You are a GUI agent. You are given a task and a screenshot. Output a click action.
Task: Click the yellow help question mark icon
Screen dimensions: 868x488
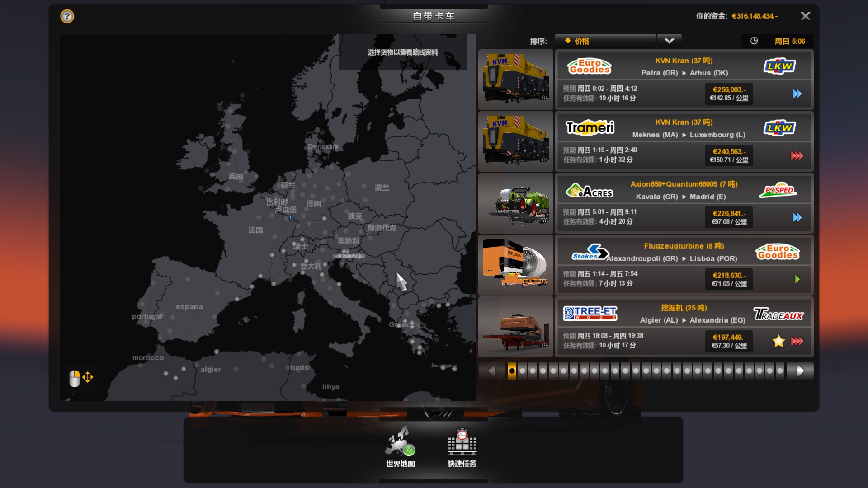(x=67, y=17)
